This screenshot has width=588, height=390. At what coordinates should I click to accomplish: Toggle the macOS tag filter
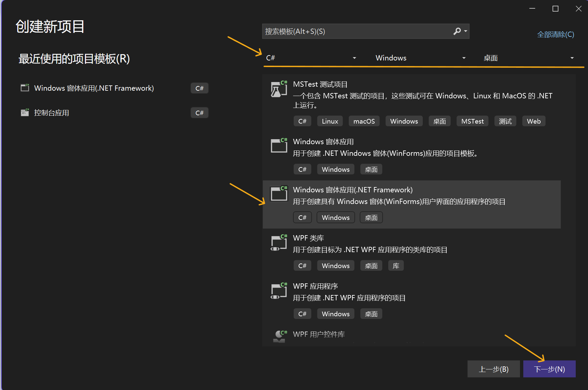click(364, 121)
